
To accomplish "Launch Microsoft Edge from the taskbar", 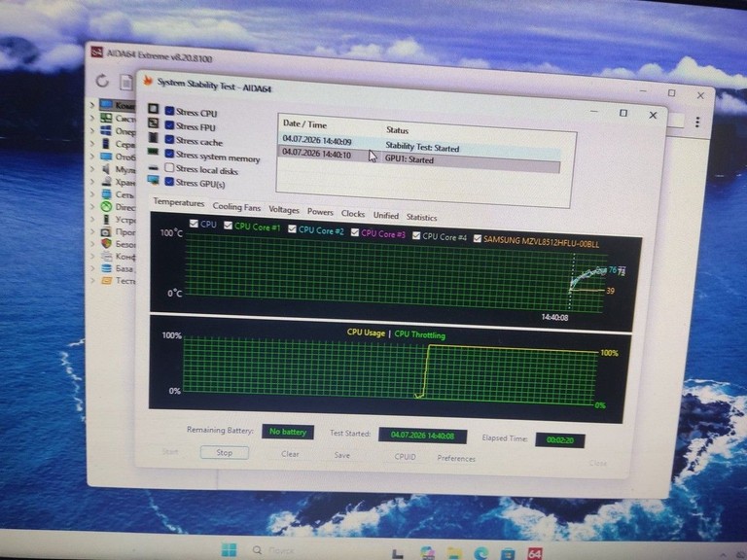I will [480, 553].
